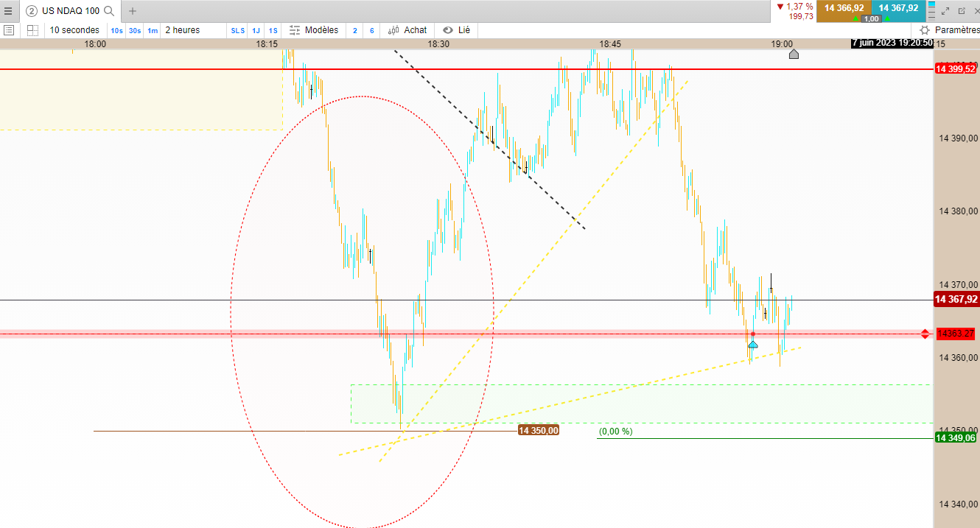
Task: Click the 1,00 quantity box
Action: [871, 19]
